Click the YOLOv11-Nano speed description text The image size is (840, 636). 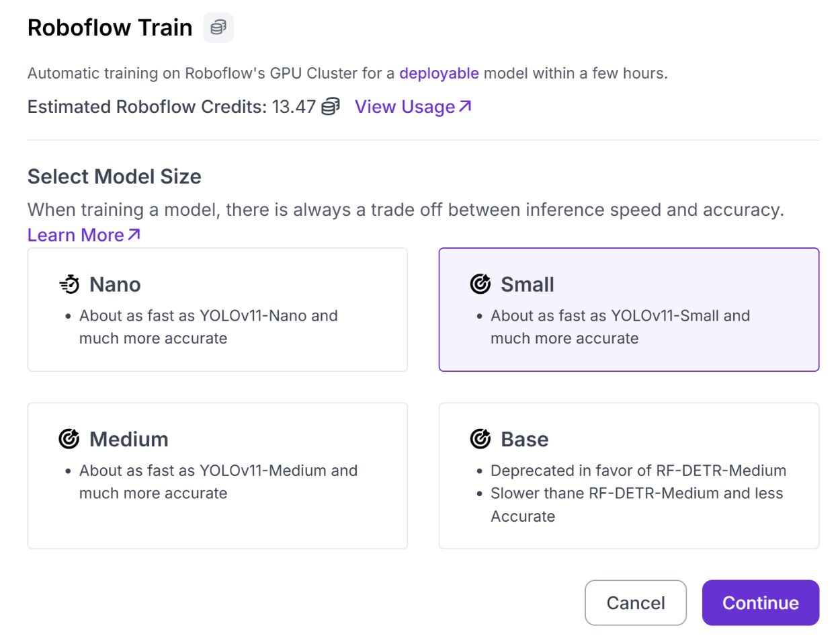click(x=208, y=327)
